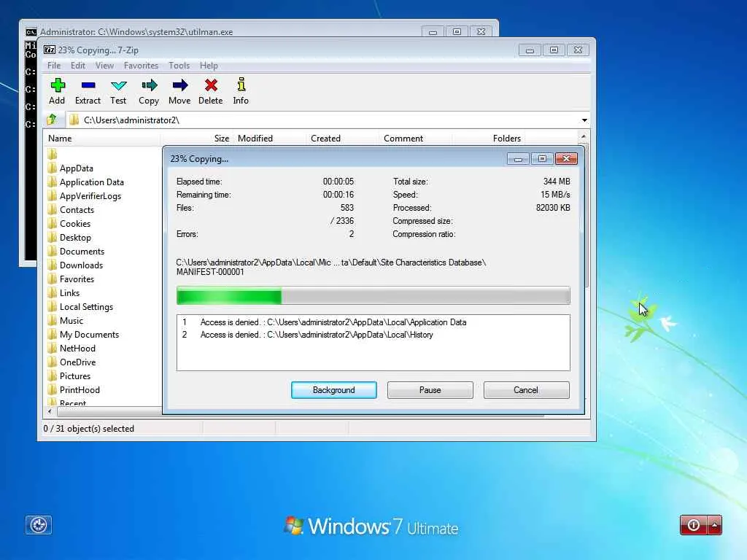The image size is (747, 560).
Task: Click the Info toolbar icon
Action: 241,91
